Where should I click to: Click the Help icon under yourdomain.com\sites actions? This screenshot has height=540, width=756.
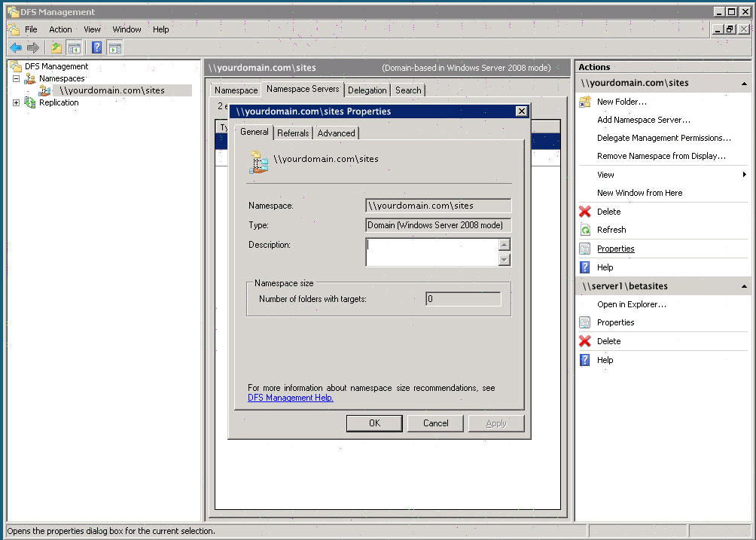(x=585, y=267)
